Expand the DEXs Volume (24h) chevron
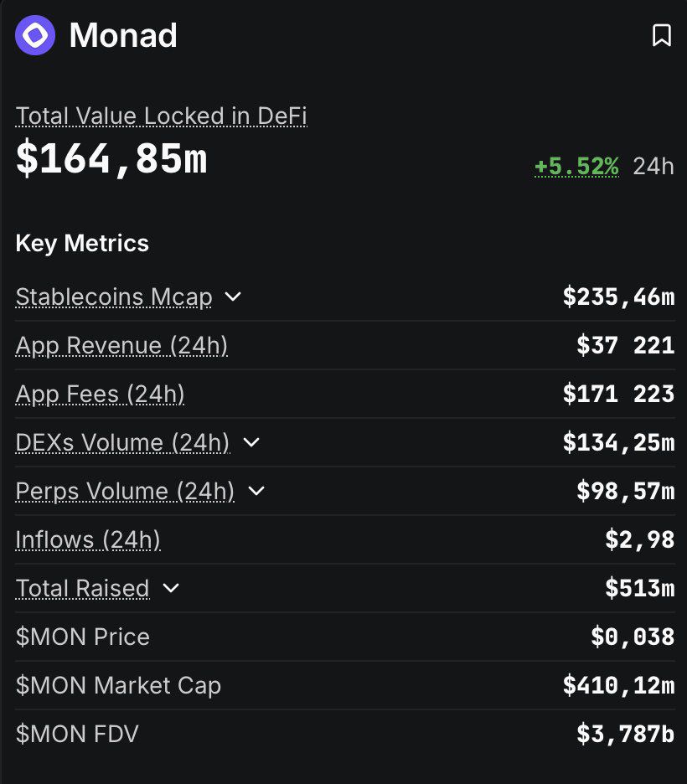Viewport: 687px width, 784px height. [251, 442]
